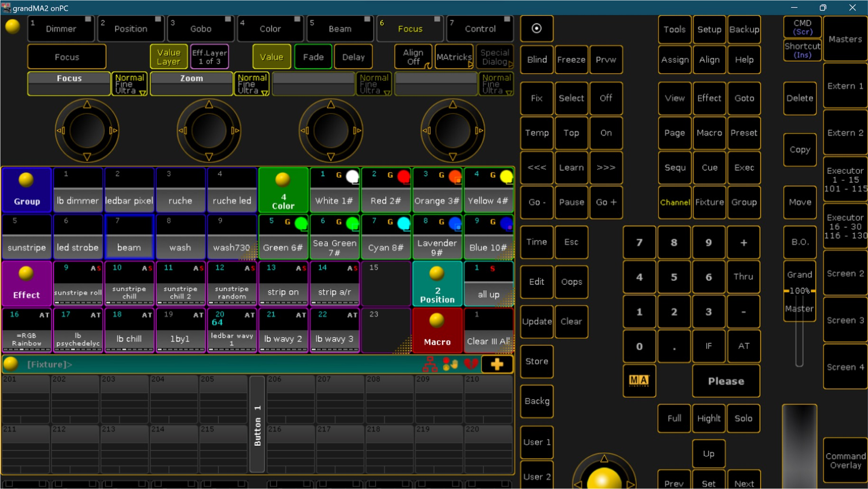
Task: Click the yellow ball next to Dimmer tab
Action: 13,27
